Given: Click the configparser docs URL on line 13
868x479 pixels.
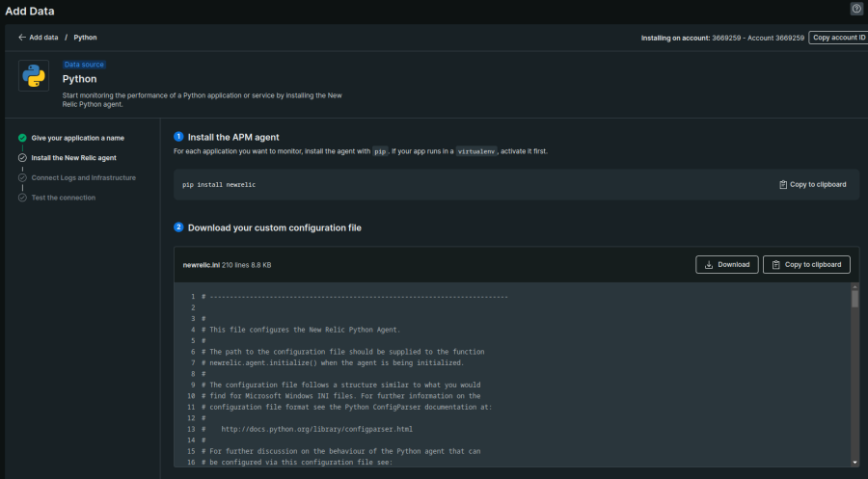Looking at the screenshot, I should pos(316,429).
